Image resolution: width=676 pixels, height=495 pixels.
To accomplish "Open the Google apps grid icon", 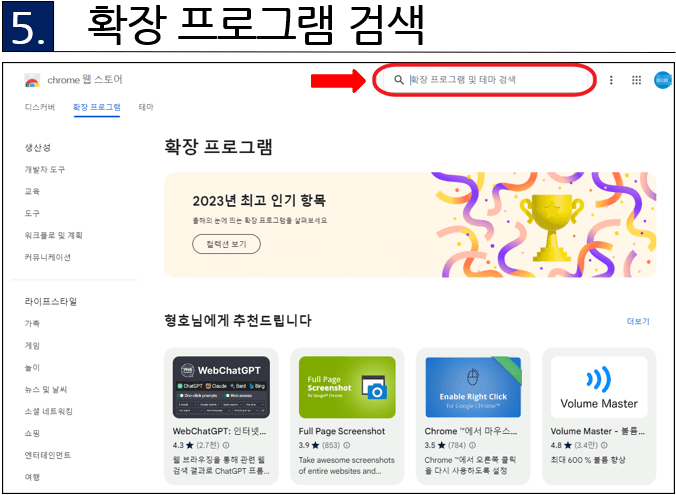I will click(x=636, y=80).
